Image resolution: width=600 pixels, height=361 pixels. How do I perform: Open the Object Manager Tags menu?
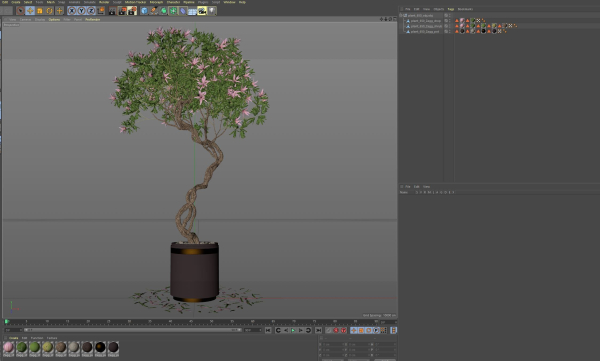point(451,9)
